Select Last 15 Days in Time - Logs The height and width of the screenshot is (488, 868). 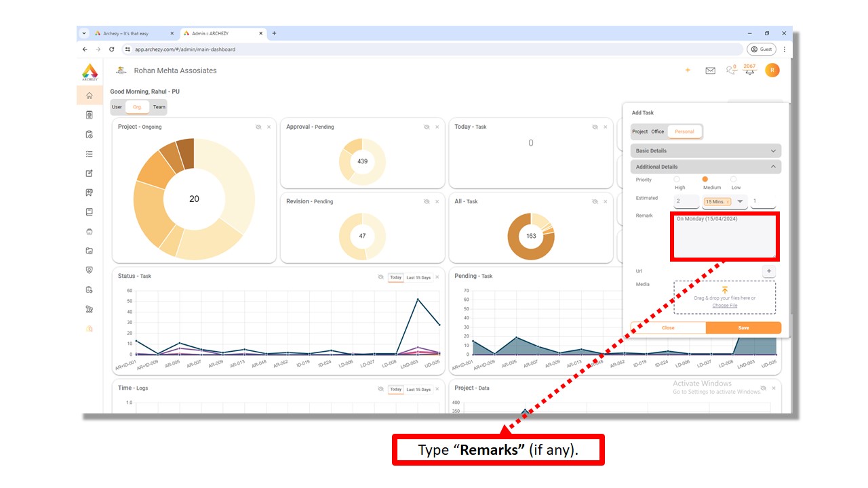pos(418,389)
